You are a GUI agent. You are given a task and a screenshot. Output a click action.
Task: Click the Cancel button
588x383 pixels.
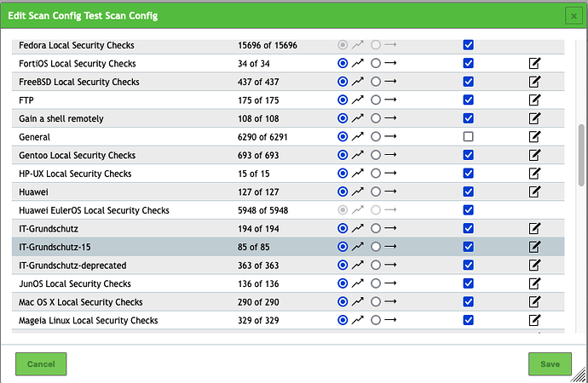(x=41, y=364)
